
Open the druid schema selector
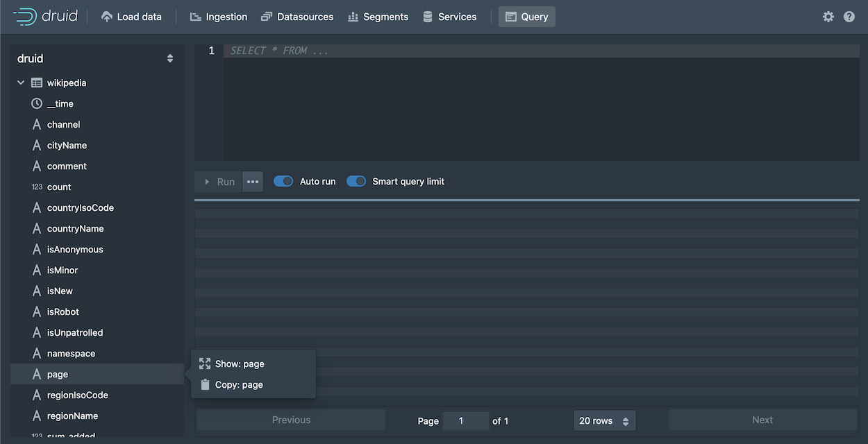pos(96,59)
